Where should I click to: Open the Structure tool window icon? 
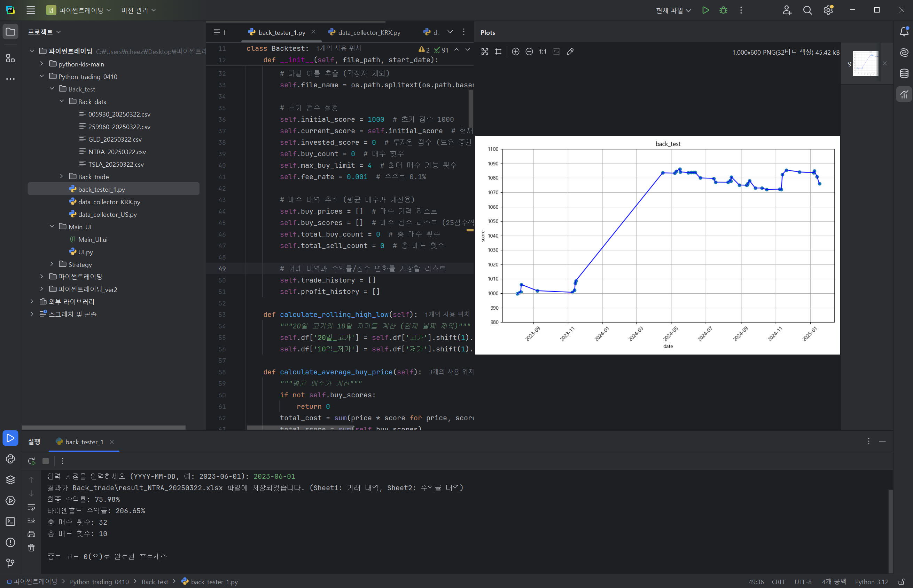[x=10, y=58]
